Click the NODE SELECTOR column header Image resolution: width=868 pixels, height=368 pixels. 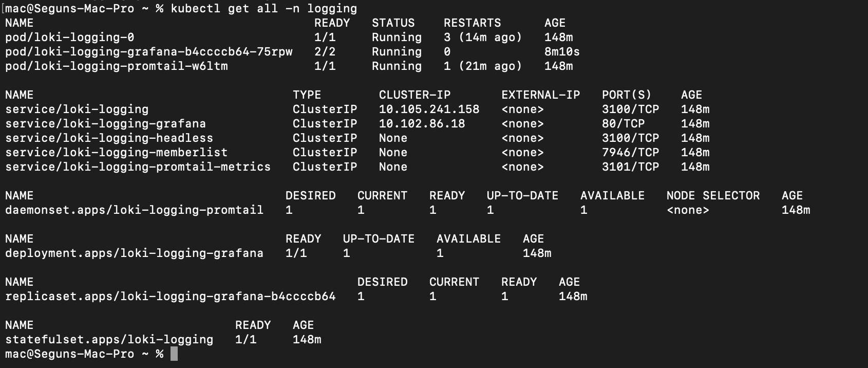coord(713,196)
